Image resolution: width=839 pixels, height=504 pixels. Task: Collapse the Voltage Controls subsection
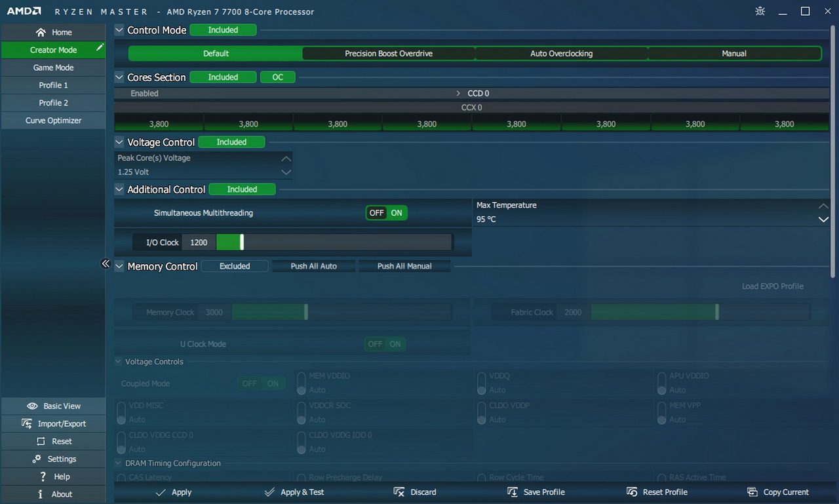pos(118,362)
